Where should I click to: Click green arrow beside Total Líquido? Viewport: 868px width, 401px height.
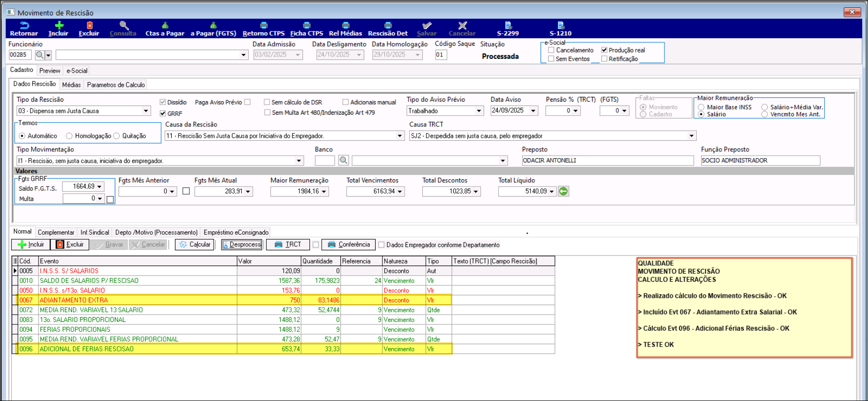point(563,191)
